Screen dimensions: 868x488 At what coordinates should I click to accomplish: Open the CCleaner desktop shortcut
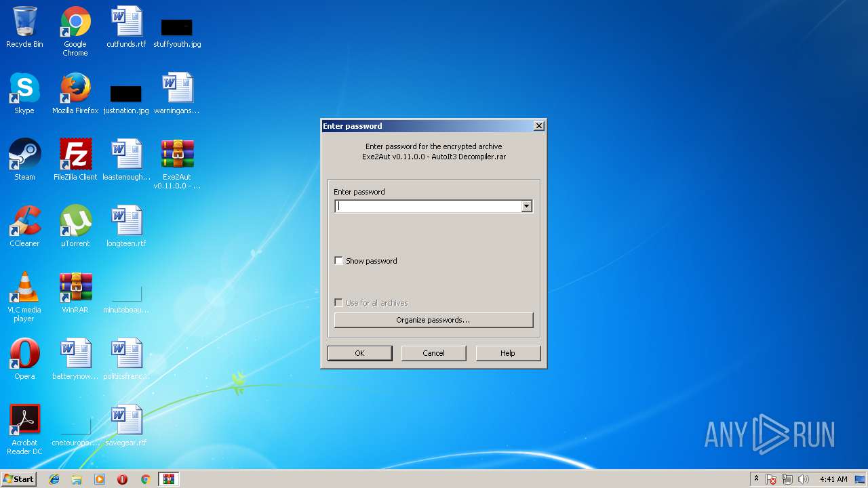24,226
